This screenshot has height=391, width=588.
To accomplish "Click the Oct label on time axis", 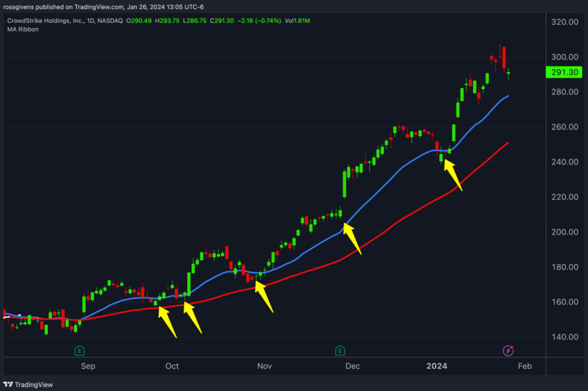I will click(x=172, y=366).
